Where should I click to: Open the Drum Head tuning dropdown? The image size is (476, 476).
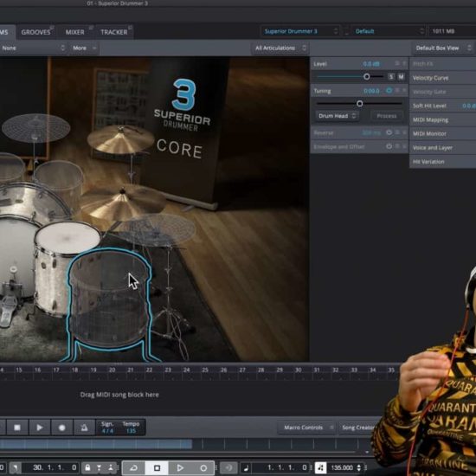337,116
